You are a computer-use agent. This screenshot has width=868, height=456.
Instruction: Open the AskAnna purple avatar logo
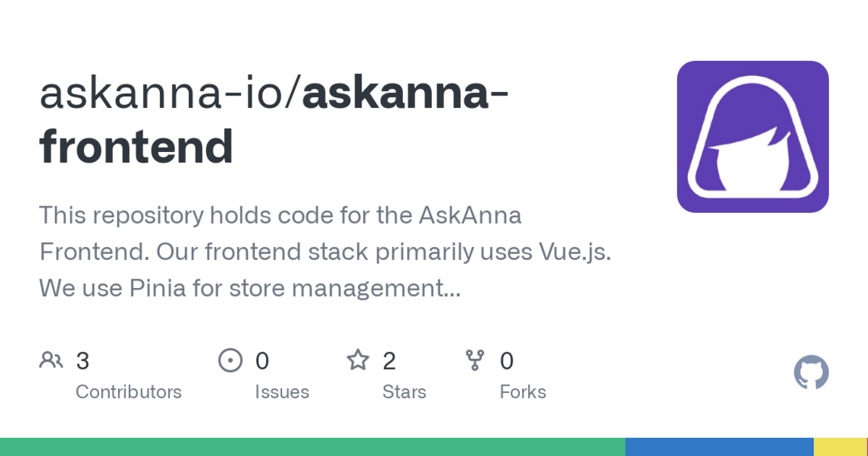tap(752, 137)
